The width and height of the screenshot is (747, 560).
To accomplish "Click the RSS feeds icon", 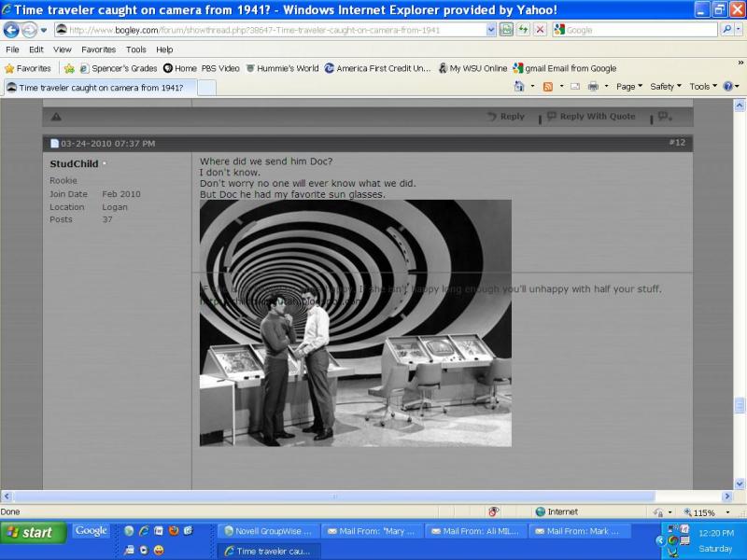I will coord(548,87).
